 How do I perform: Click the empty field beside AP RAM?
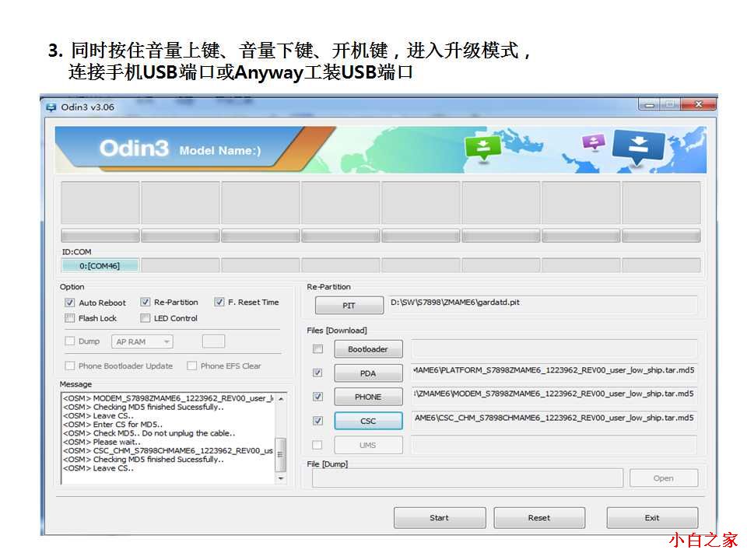click(x=213, y=341)
